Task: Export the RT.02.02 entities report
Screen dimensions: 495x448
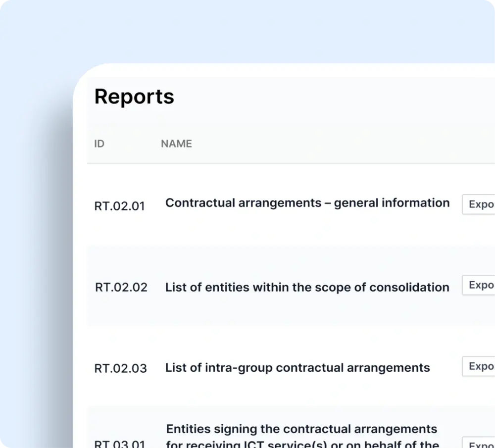Action: pos(479,286)
